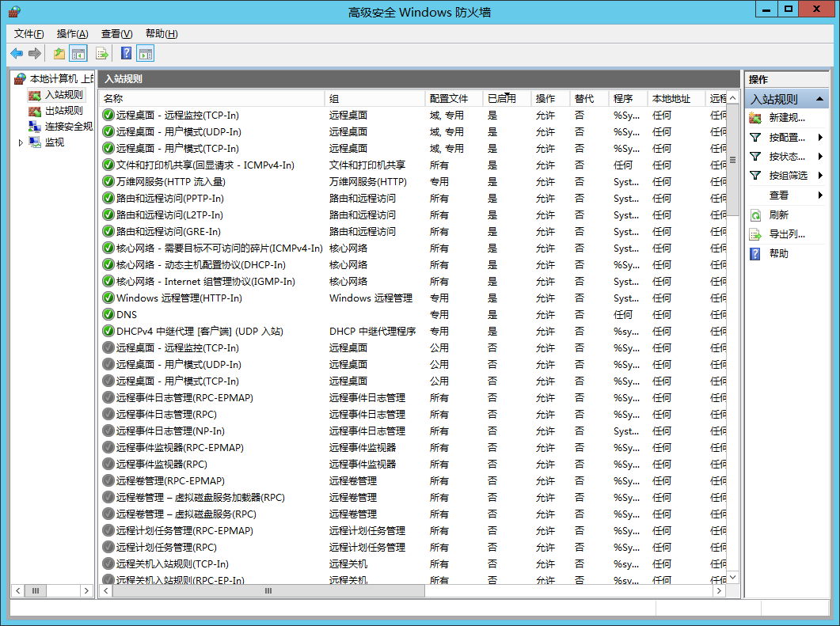Sort by the 替代 column header
Image resolution: width=840 pixels, height=626 pixels.
(x=589, y=99)
